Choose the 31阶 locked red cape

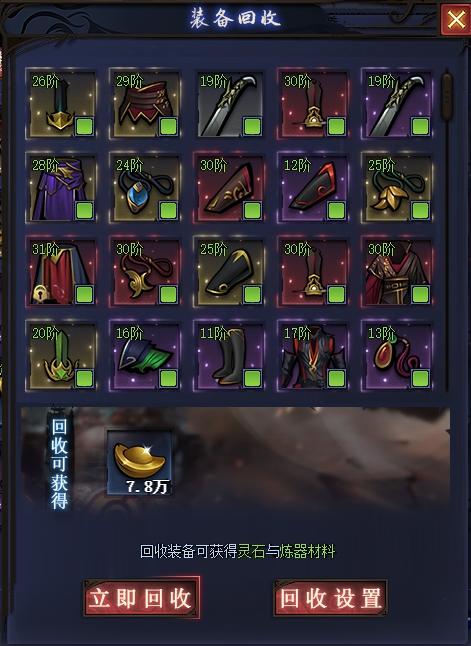(x=61, y=272)
